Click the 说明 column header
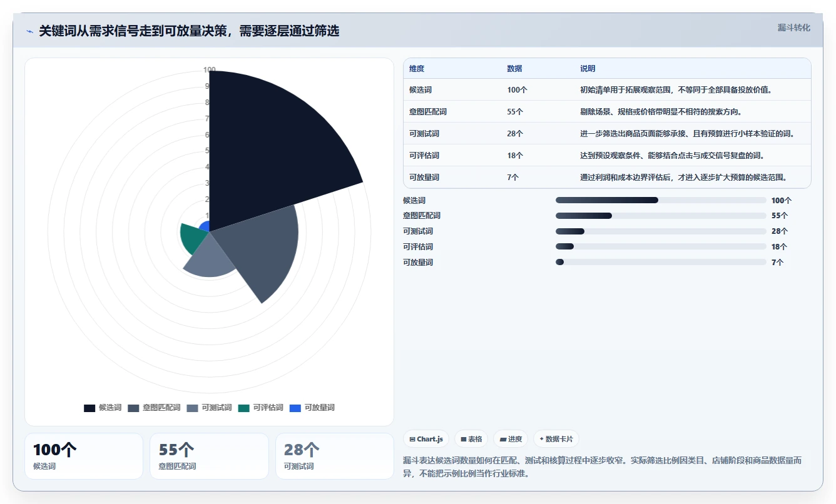836x504 pixels. [588, 69]
